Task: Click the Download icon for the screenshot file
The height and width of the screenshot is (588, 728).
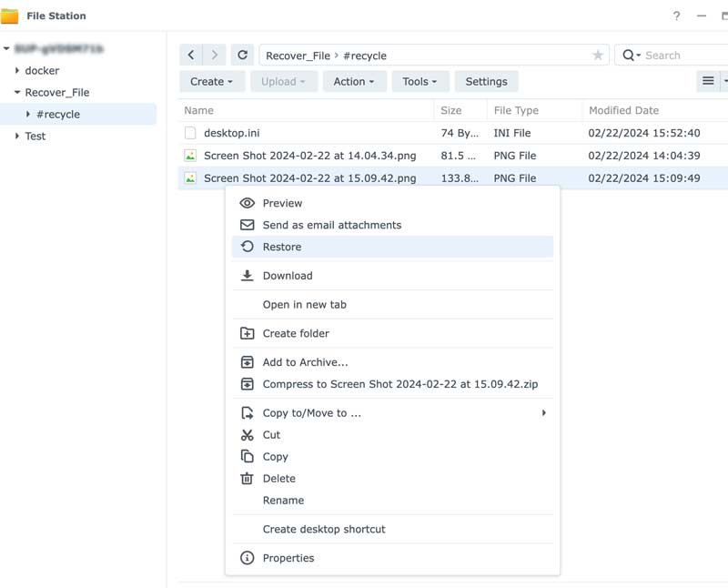Action: 246,275
